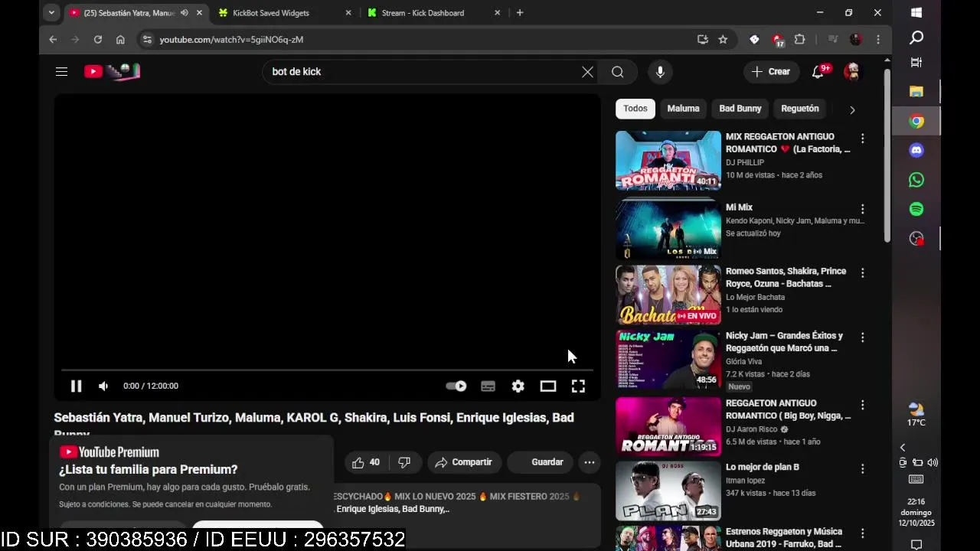This screenshot has height=551, width=980.
Task: Open the browser home page
Action: 120,40
